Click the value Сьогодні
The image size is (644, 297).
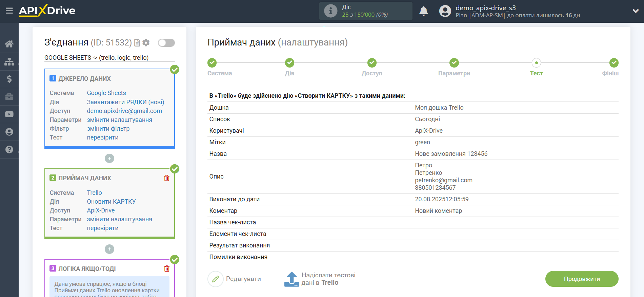coord(427,119)
